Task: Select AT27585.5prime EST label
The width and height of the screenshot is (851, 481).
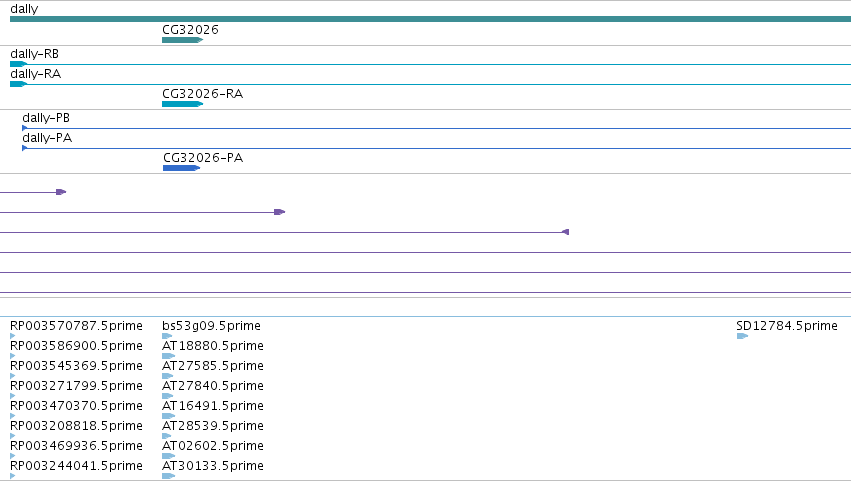Action: pyautogui.click(x=213, y=366)
